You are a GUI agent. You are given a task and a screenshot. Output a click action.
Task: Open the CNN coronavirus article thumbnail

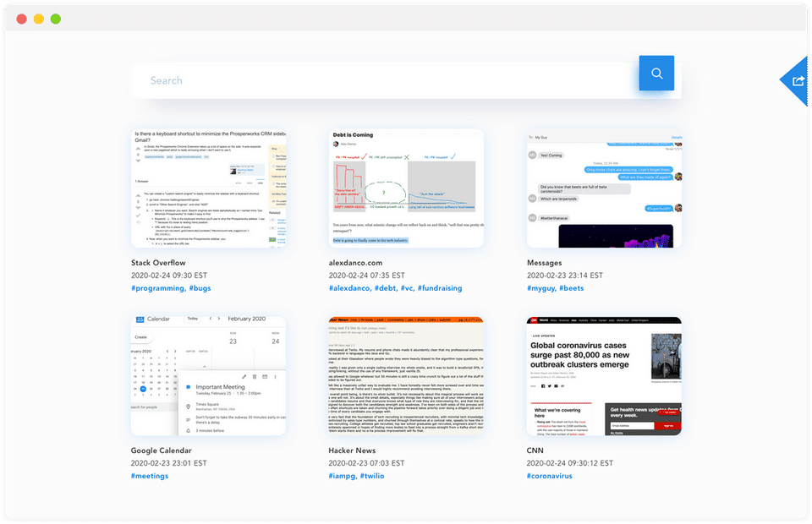click(x=604, y=376)
